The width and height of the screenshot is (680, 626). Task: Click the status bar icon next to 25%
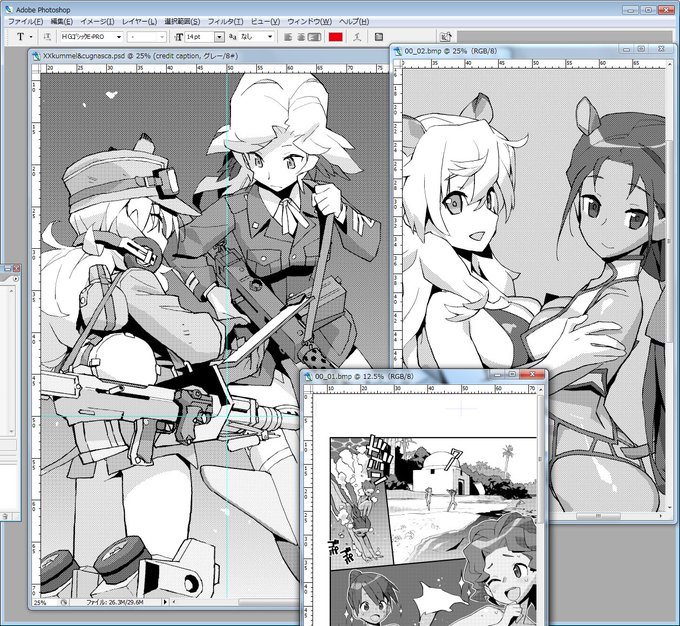[x=63, y=602]
